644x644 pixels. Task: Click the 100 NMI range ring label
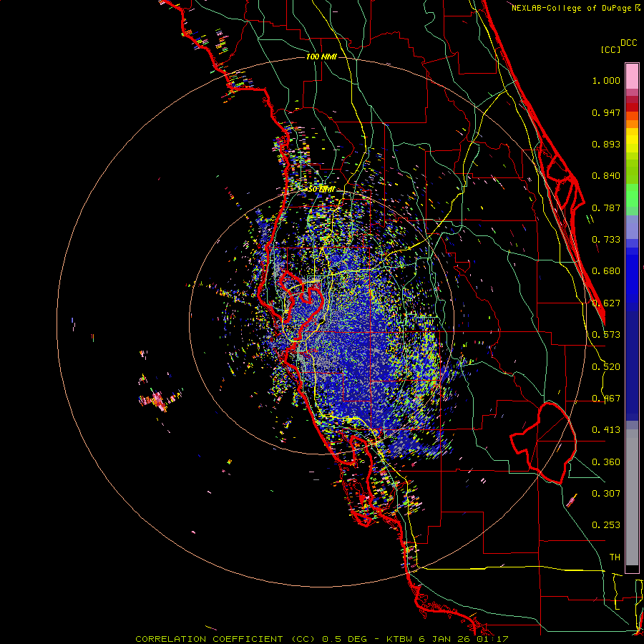coord(321,57)
